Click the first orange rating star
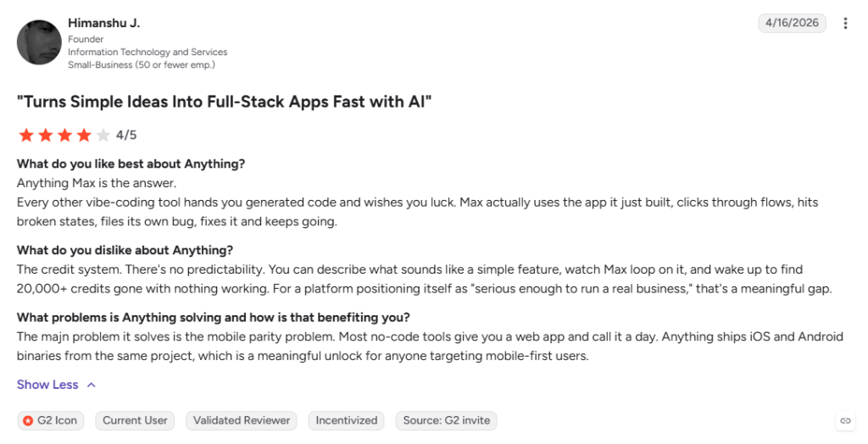Viewport: 868px width, 444px height. coord(26,135)
